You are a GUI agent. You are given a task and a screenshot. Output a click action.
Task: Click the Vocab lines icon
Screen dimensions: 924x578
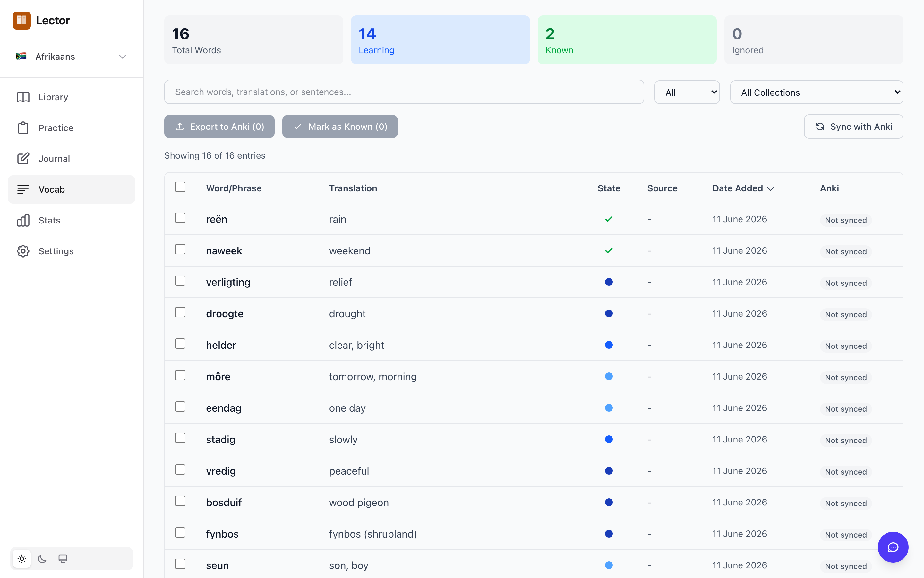[23, 189]
